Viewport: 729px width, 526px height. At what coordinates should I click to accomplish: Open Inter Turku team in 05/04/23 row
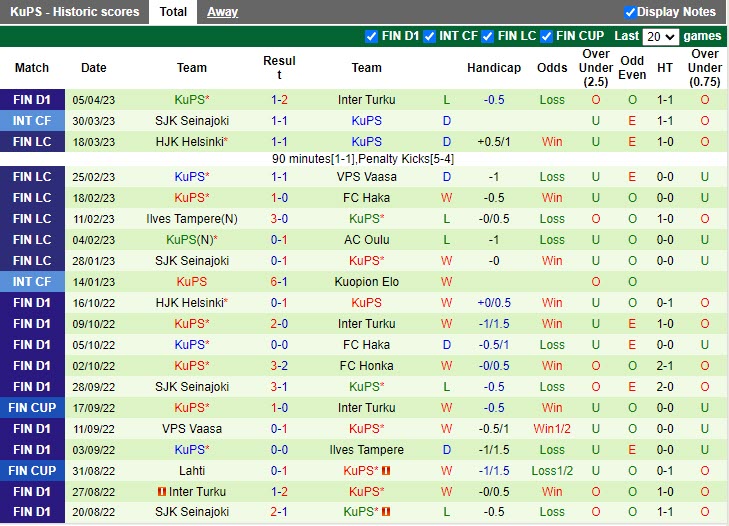pyautogui.click(x=366, y=100)
